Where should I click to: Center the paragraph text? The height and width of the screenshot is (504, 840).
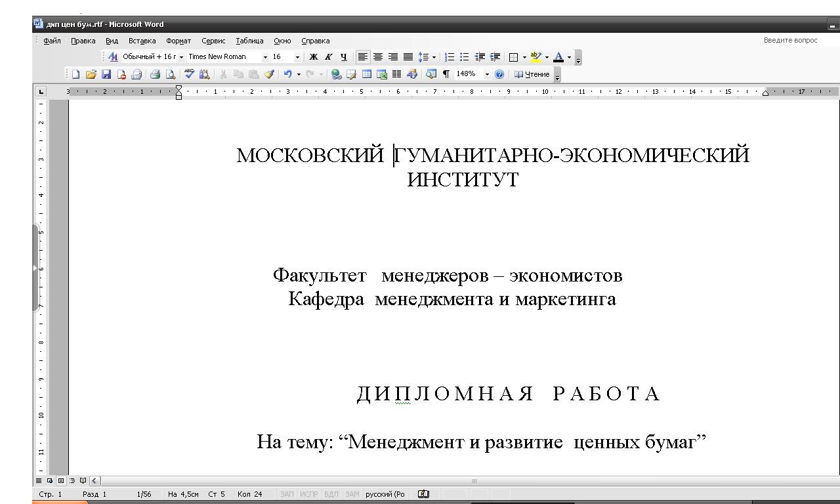pyautogui.click(x=378, y=57)
